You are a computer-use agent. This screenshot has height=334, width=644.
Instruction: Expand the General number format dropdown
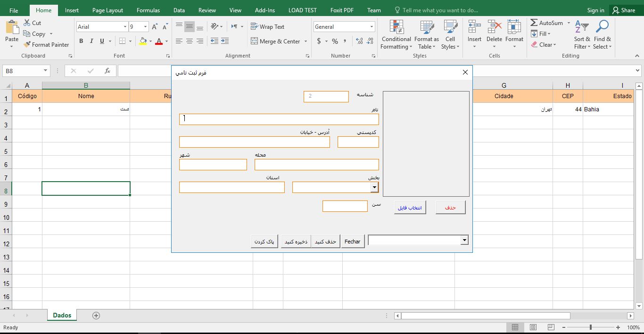[x=372, y=27]
